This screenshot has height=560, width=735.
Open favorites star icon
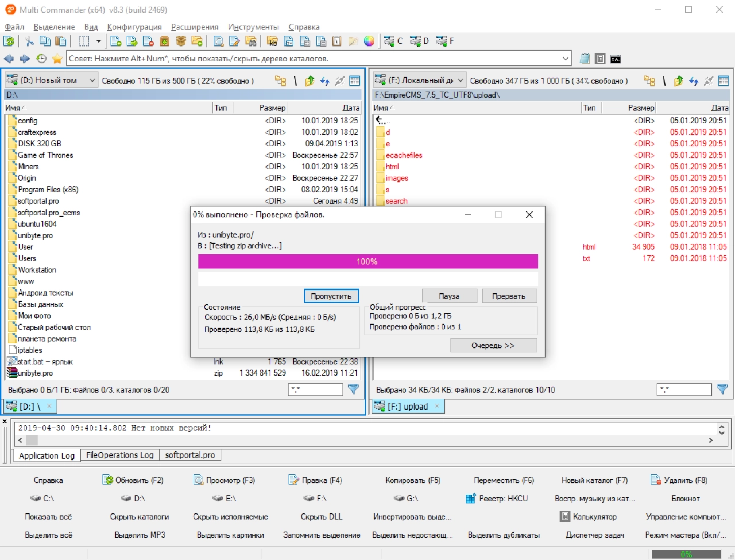coord(57,59)
